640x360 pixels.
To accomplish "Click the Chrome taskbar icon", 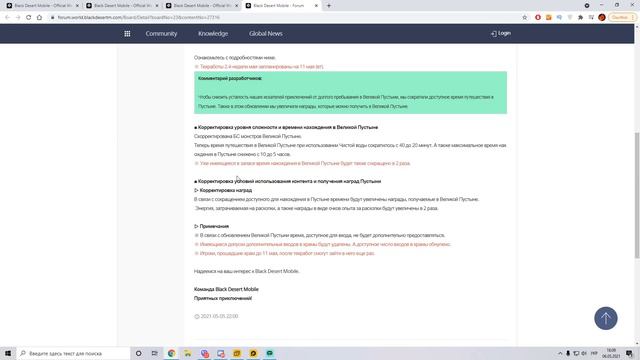I will (171, 353).
